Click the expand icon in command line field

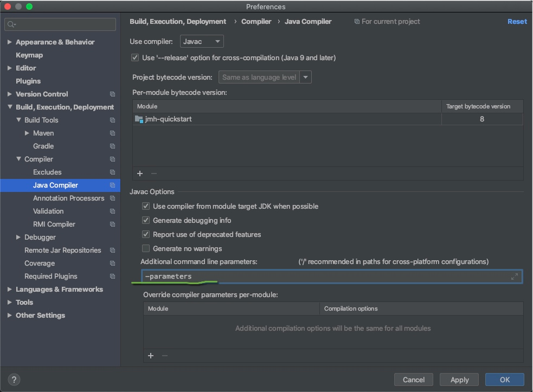[514, 277]
